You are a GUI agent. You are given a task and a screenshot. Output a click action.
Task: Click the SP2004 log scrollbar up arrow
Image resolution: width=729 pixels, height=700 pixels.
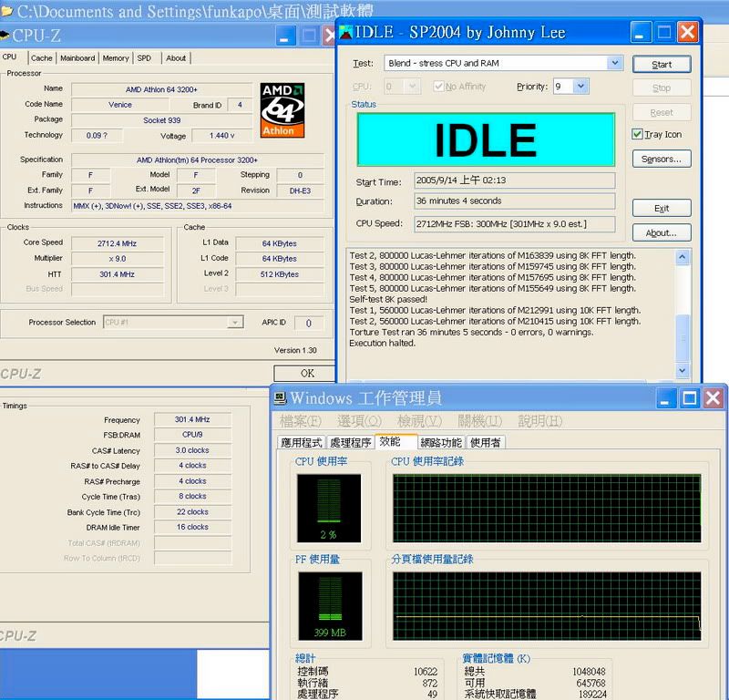682,257
